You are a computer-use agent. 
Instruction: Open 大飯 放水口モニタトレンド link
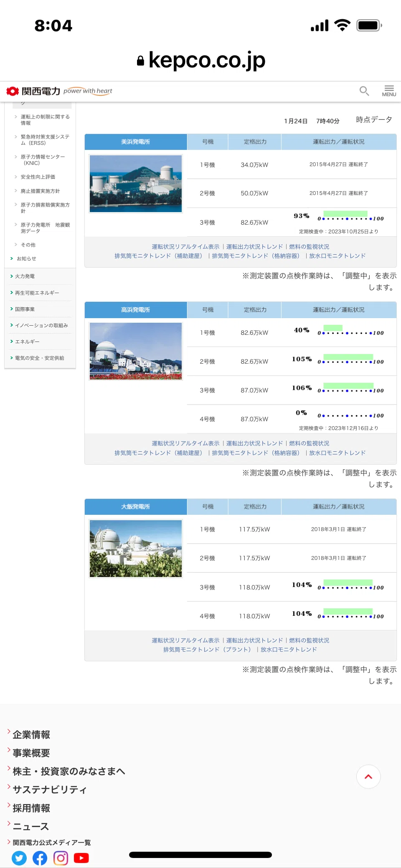tap(289, 650)
